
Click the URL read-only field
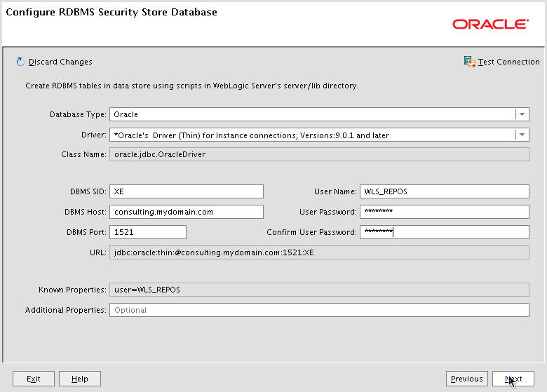coord(319,252)
